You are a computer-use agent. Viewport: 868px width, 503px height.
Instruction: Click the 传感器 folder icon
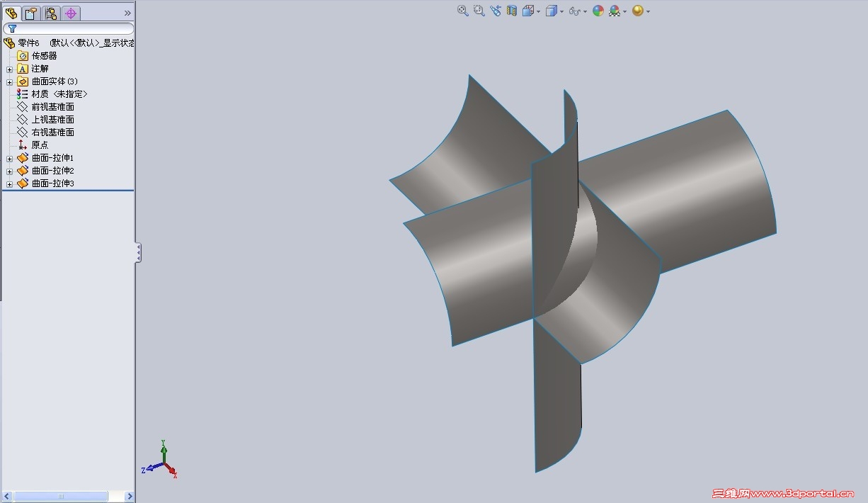pos(23,56)
